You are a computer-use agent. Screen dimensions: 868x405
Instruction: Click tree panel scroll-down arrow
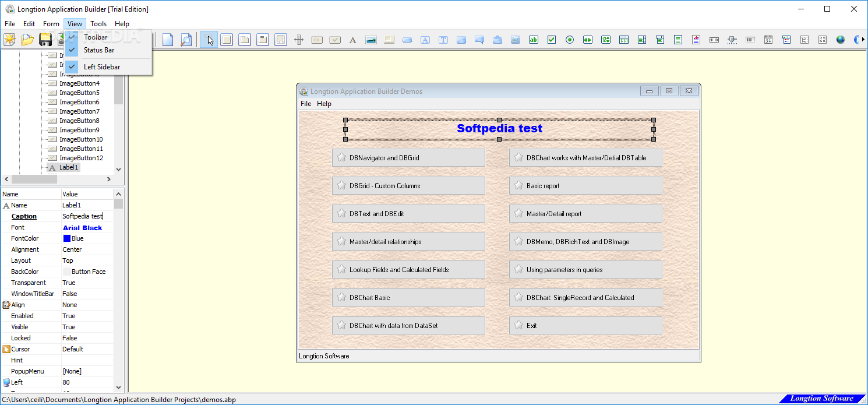[x=119, y=169]
